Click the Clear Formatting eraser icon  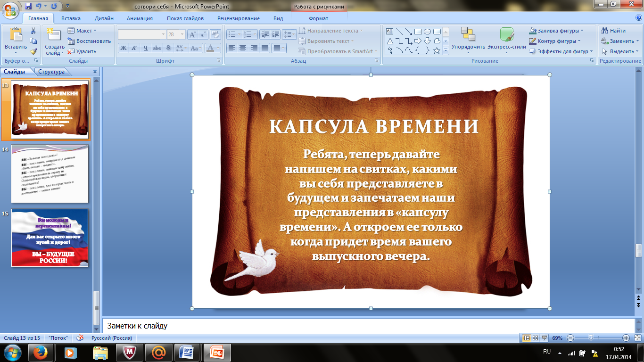[215, 34]
